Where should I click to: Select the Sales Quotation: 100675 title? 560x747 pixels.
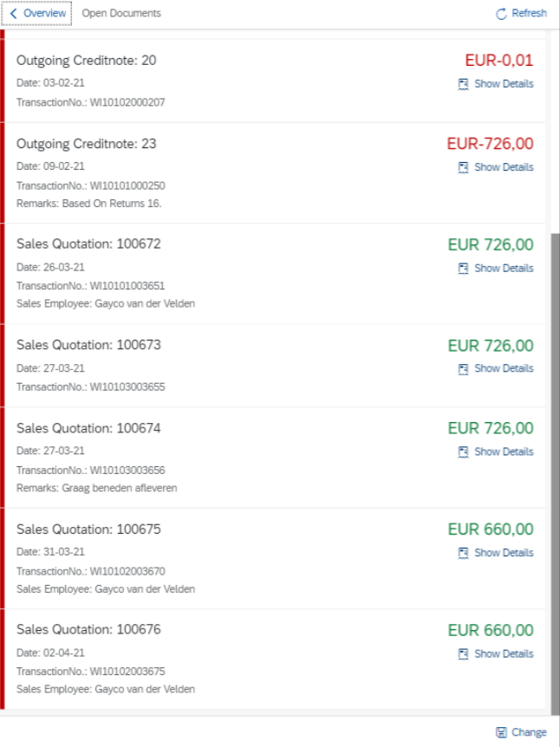(88, 529)
